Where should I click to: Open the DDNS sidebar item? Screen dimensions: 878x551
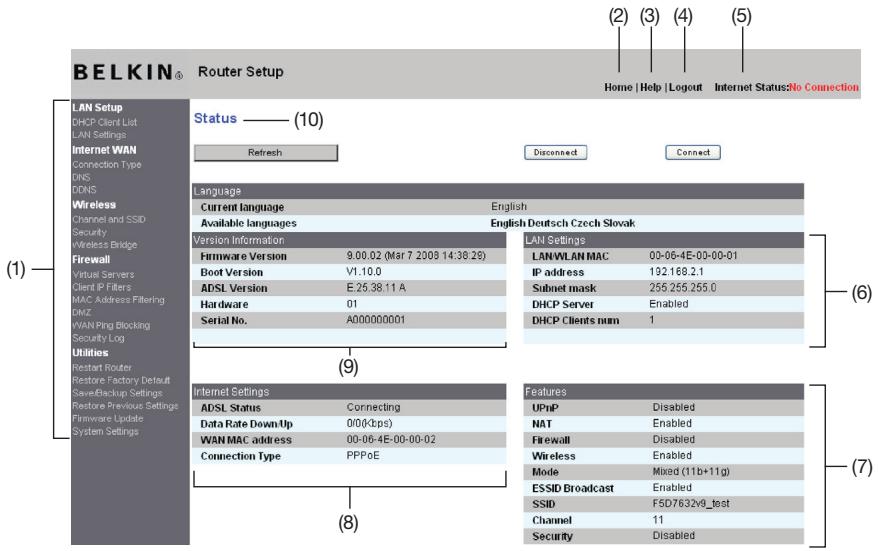[84, 190]
